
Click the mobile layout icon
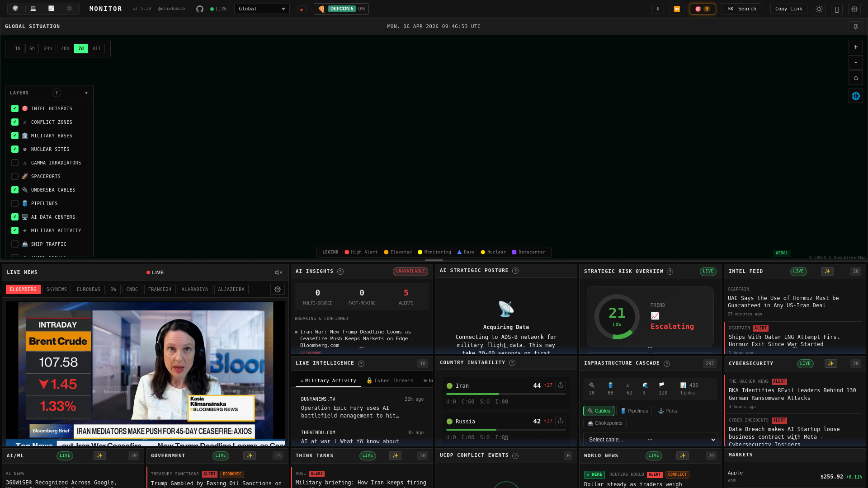(x=836, y=9)
